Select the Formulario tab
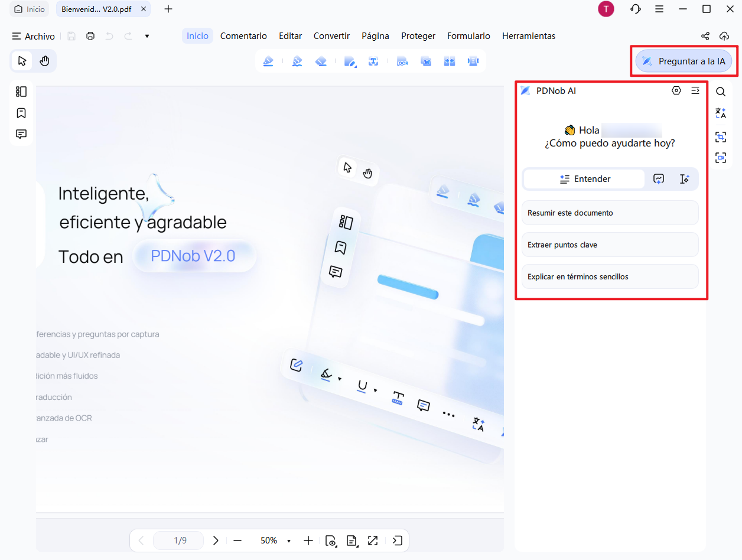 468,36
